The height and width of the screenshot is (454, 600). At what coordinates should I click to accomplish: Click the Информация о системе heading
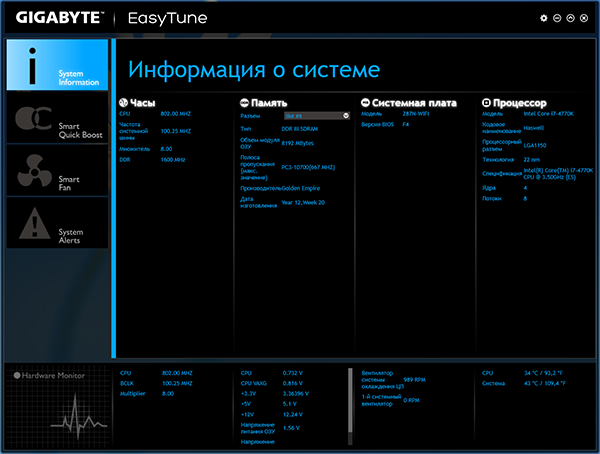[254, 70]
